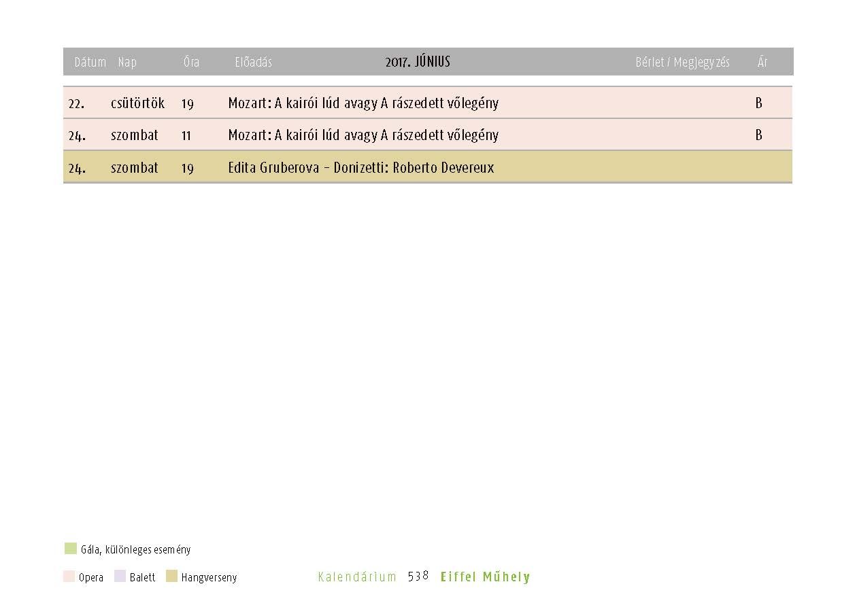Click the tan Hangverseny legend swatch
The image size is (857, 616).
pyautogui.click(x=171, y=577)
